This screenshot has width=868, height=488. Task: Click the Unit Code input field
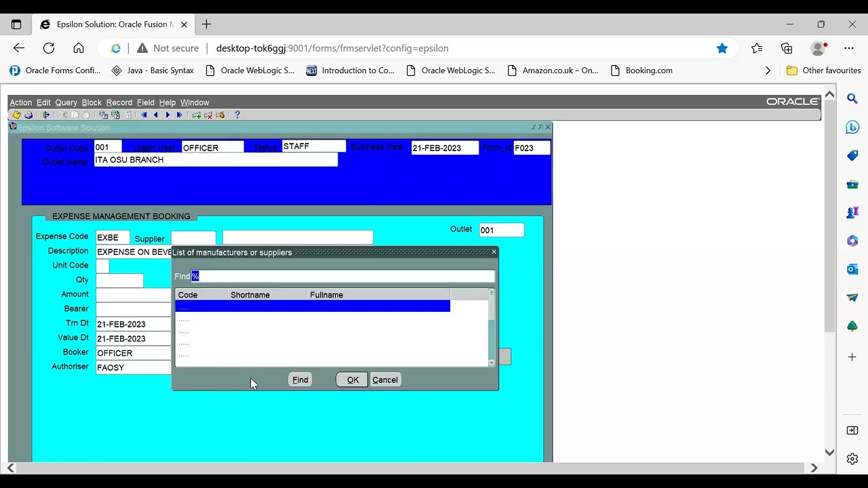102,266
